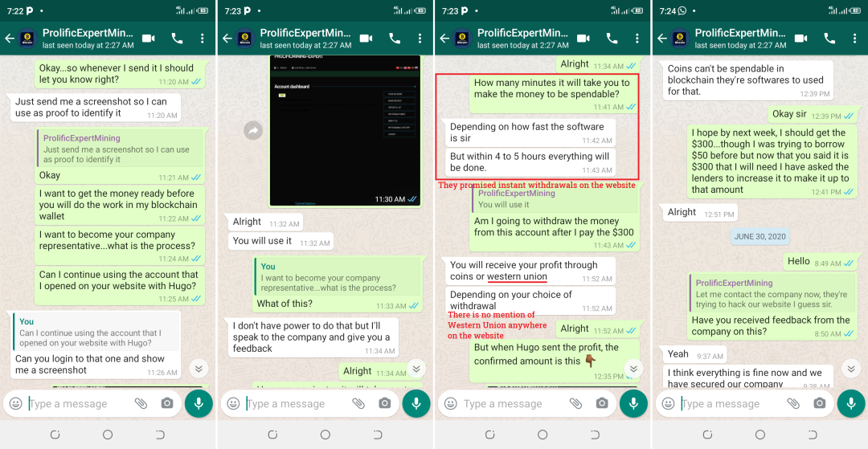The height and width of the screenshot is (449, 868).
Task: Open the ProfilicExpertMin contact header in the 7:24 screen
Action: tap(741, 39)
